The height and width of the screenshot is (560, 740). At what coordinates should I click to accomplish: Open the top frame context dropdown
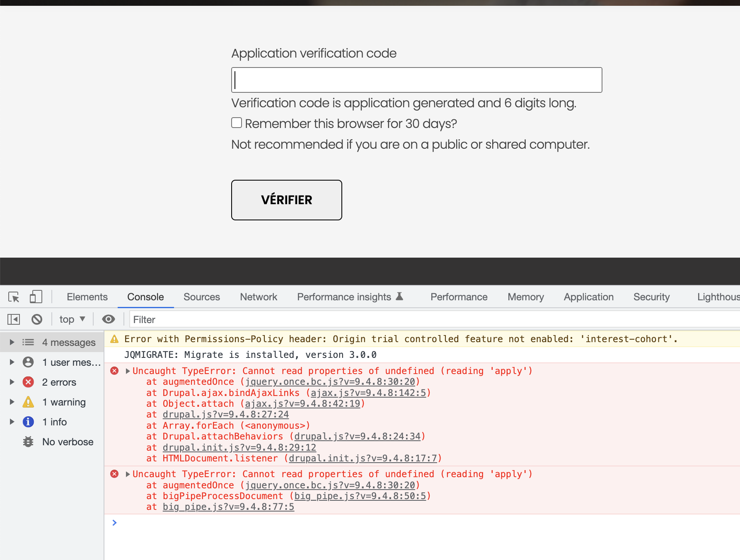tap(72, 319)
